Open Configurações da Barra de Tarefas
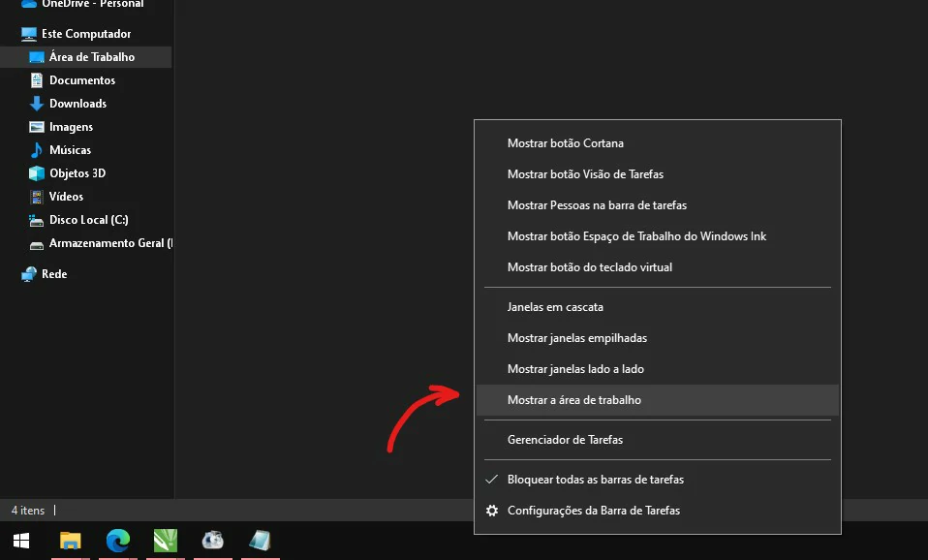The height and width of the screenshot is (560, 928). (x=658, y=511)
